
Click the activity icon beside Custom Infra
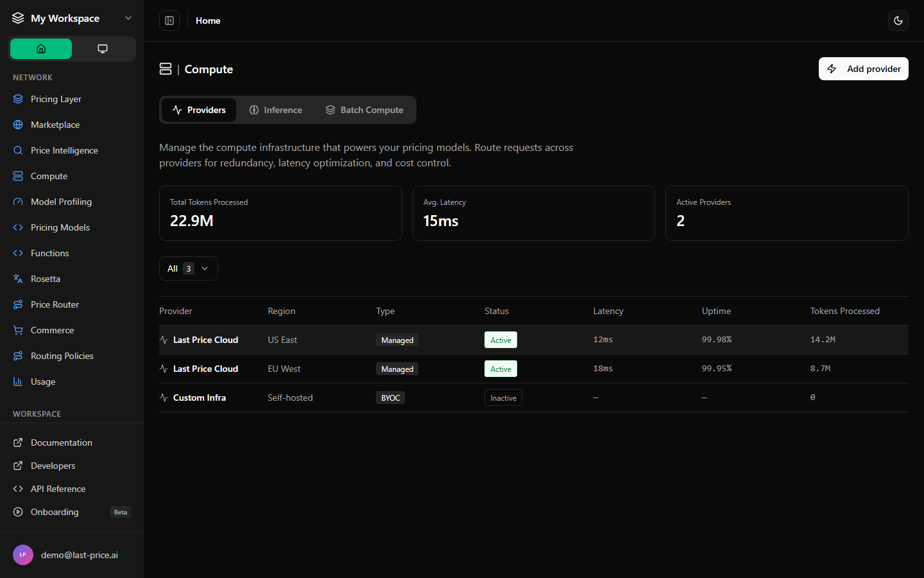tap(164, 398)
